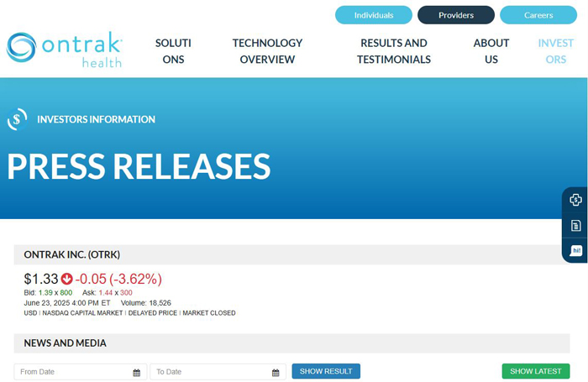Click the PRESS RELEASES banner title
588x382 pixels.
139,166
